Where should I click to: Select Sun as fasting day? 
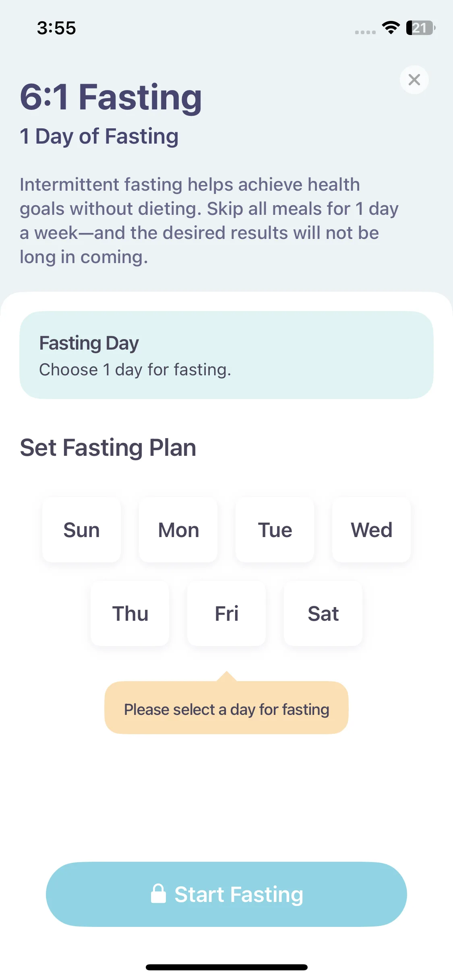click(x=81, y=530)
